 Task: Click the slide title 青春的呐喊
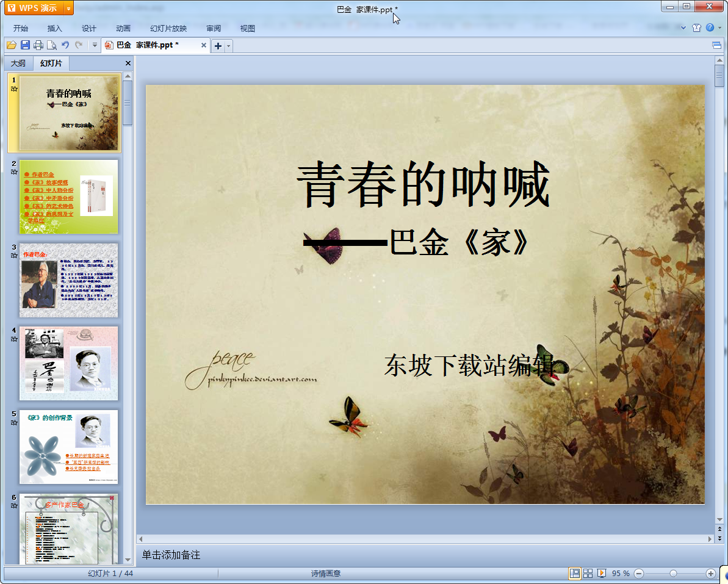click(x=423, y=184)
